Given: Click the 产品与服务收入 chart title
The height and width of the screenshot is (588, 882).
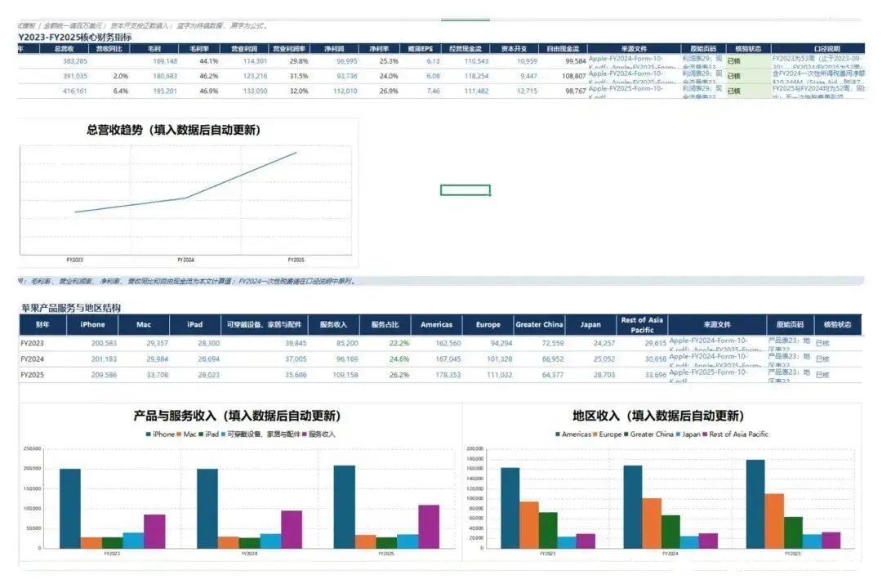Looking at the screenshot, I should (238, 416).
